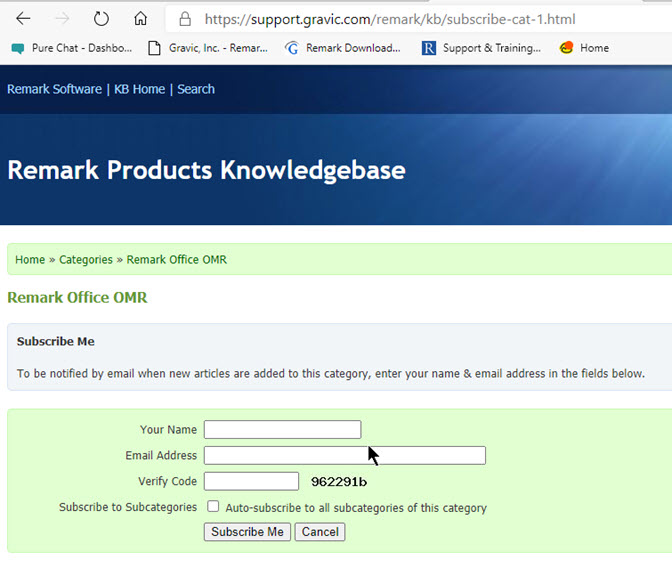The height and width of the screenshot is (584, 672).
Task: Open the Home bookmark in favorites bar
Action: [x=584, y=48]
